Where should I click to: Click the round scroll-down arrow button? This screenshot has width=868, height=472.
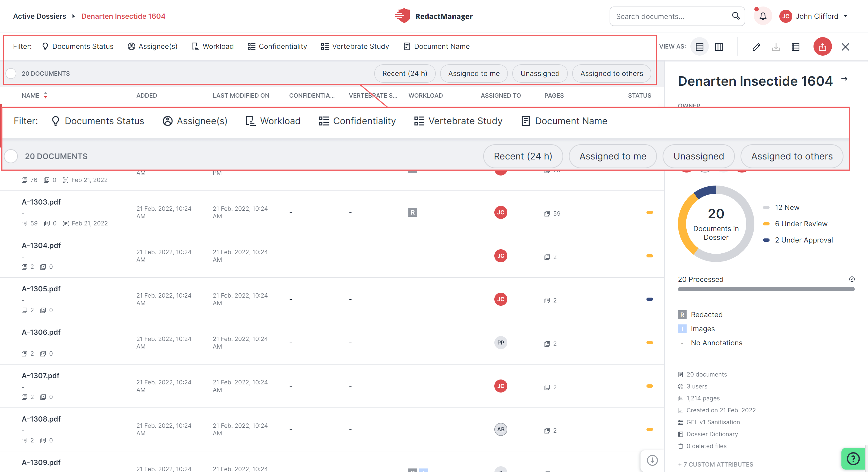[652, 460]
